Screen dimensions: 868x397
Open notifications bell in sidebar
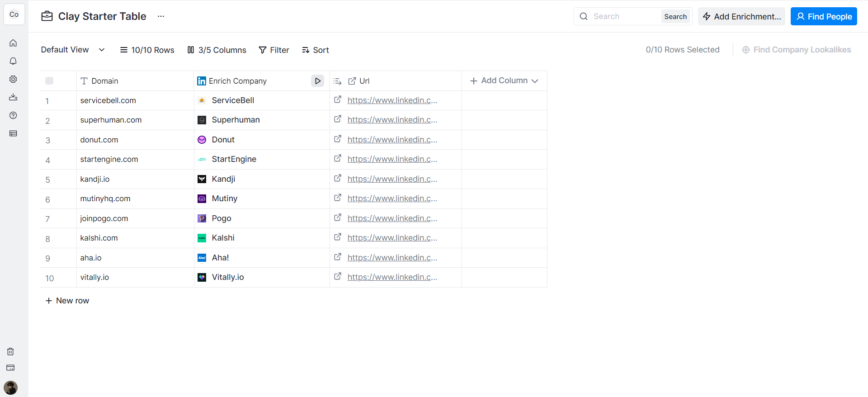point(13,61)
